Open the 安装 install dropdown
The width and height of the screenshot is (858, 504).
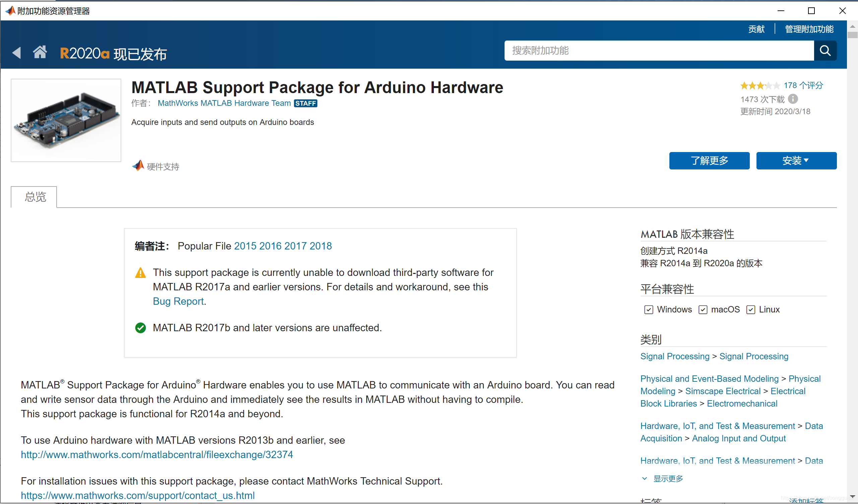point(796,161)
